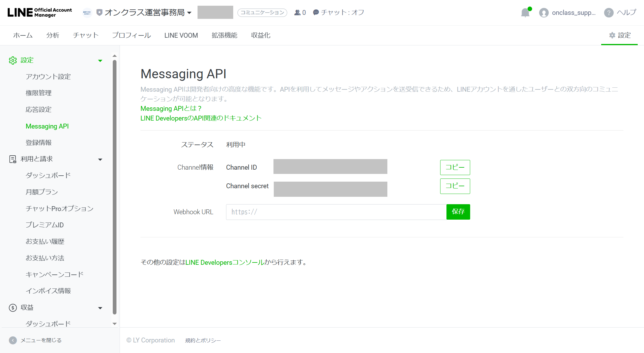Select 応答設定 in the sidebar
Viewport: 644px width, 353px height.
tap(39, 110)
